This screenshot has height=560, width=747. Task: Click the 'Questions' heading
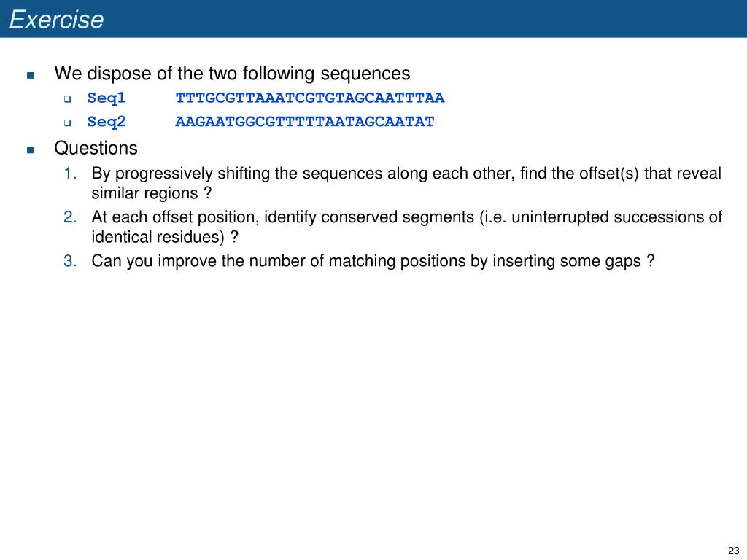[96, 148]
